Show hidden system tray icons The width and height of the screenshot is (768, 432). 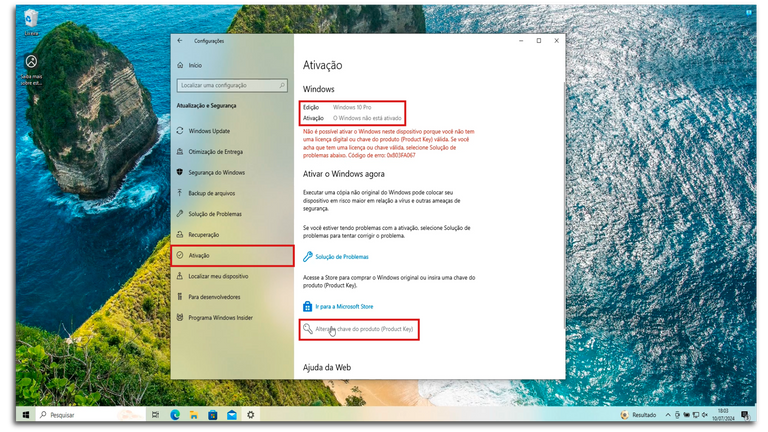[668, 415]
